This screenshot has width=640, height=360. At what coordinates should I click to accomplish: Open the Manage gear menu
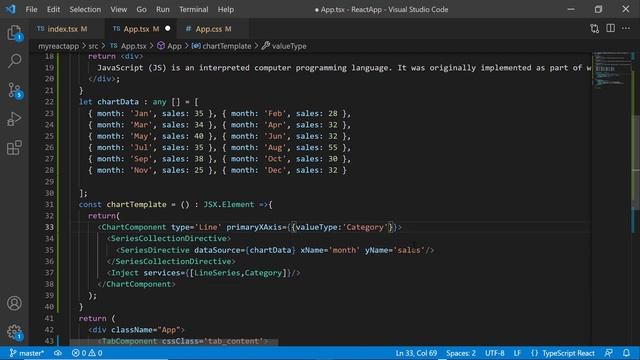coord(14,332)
